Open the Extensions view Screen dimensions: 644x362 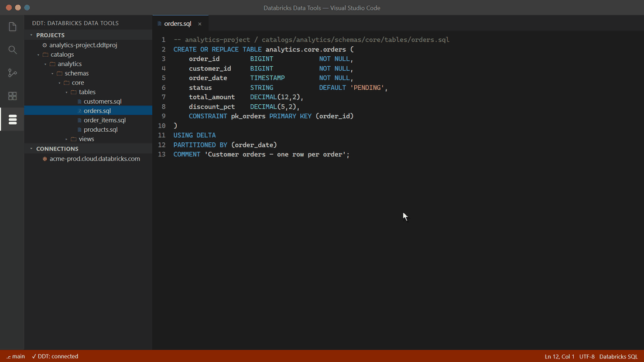12,96
